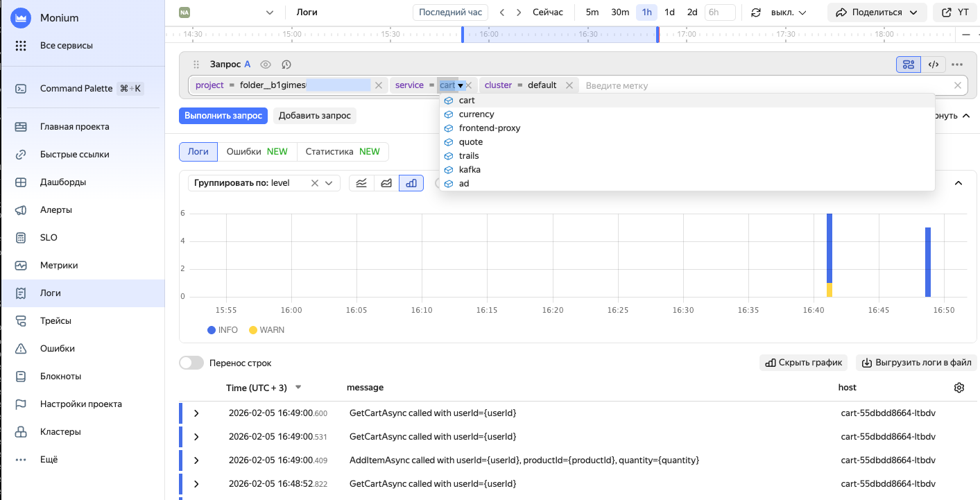980x500 pixels.
Task: Open the 'Группировать по' dropdown
Action: point(329,183)
